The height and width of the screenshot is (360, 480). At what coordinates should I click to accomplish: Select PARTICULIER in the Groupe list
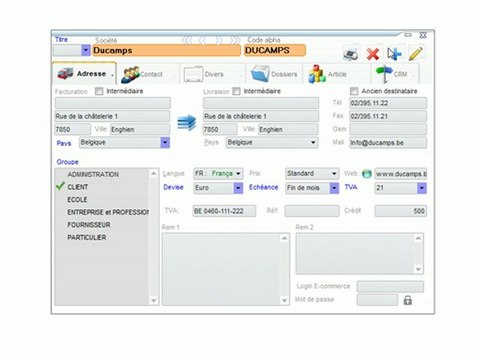[87, 238]
